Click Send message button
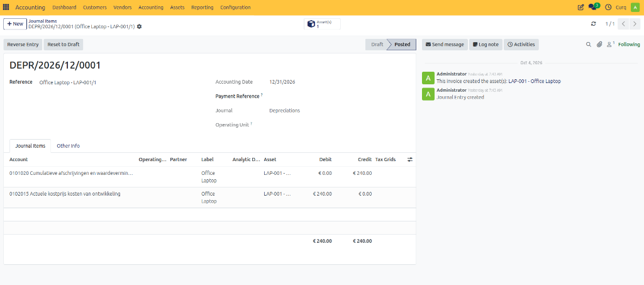Screen dimensions: 644x285 click(445, 44)
